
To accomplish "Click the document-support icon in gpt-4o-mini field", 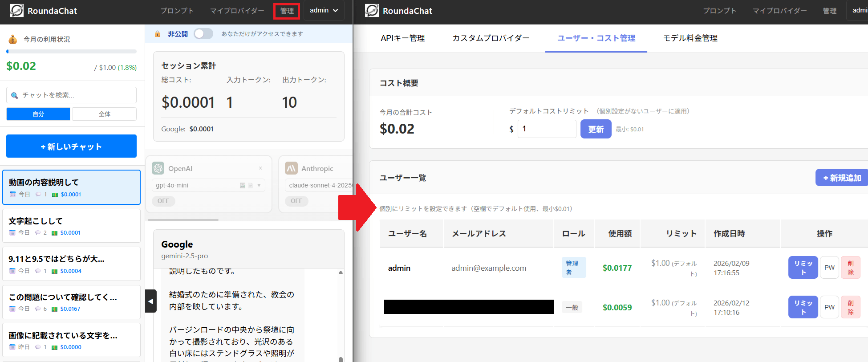I will 250,185.
